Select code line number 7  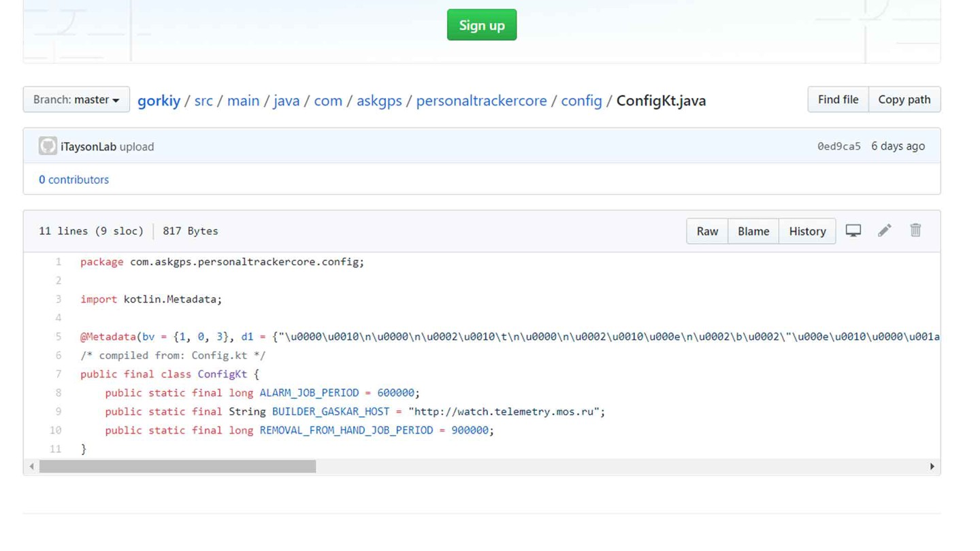[59, 374]
